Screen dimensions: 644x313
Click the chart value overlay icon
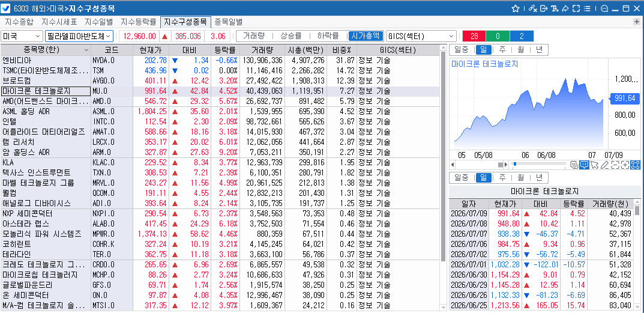(x=574, y=165)
